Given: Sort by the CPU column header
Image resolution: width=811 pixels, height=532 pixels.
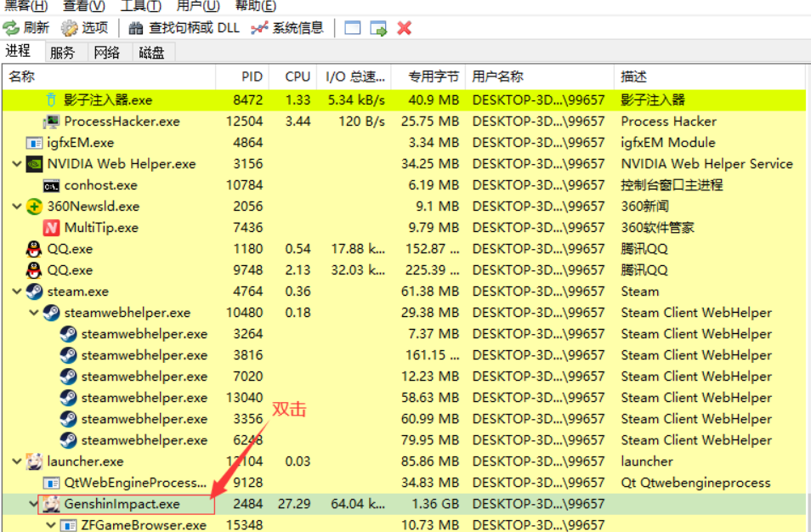Looking at the screenshot, I should click(298, 76).
